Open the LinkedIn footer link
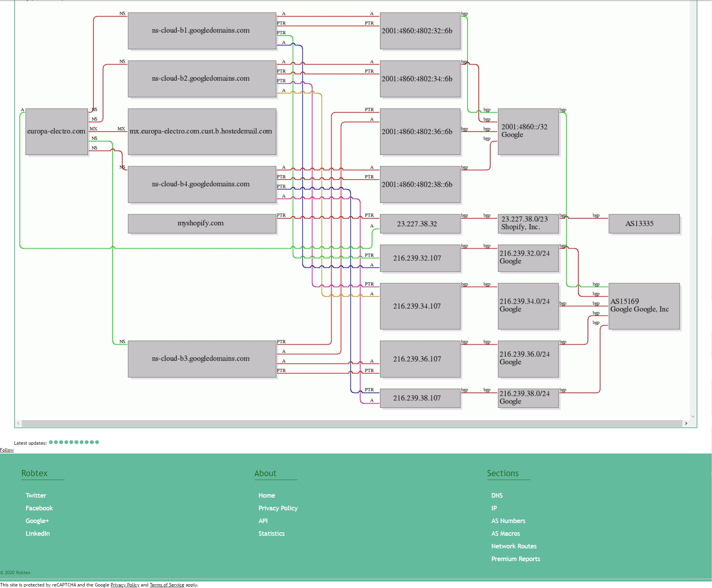 [38, 533]
